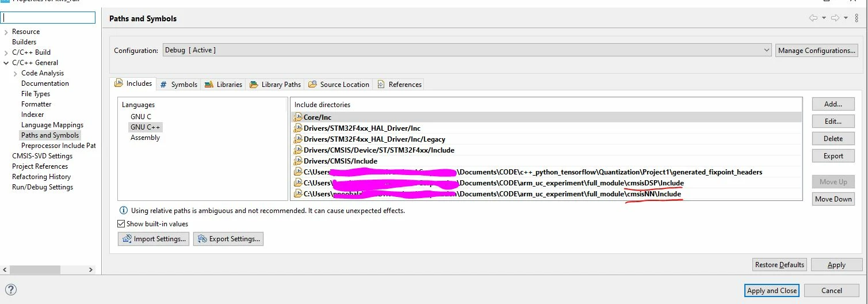This screenshot has height=304, width=868.
Task: Click the Libraries tab icon
Action: [209, 85]
